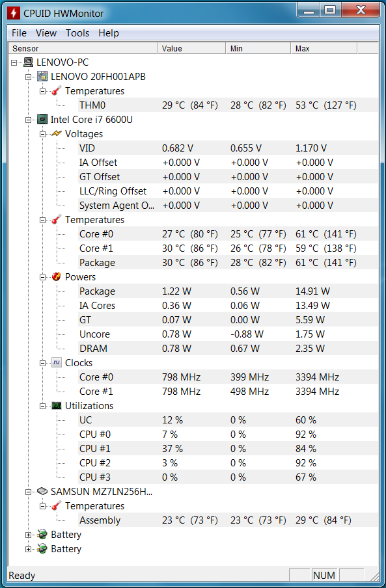Open the File menu
Viewport: 386px width, 588px height.
(19, 33)
